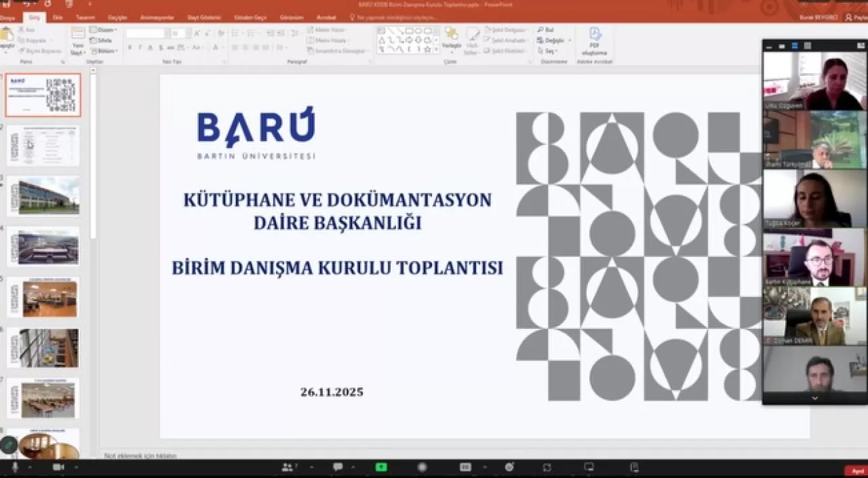Click the Zoom chat bubble icon
Image resolution: width=868 pixels, height=478 pixels.
pos(337,466)
